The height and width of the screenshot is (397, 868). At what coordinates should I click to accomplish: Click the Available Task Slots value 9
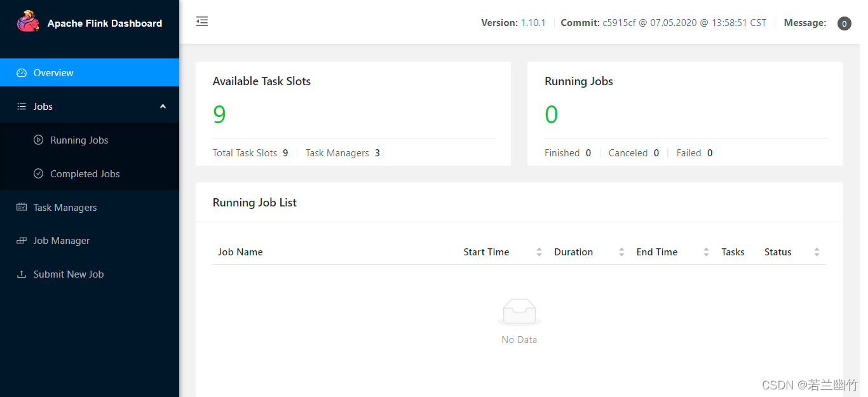219,114
